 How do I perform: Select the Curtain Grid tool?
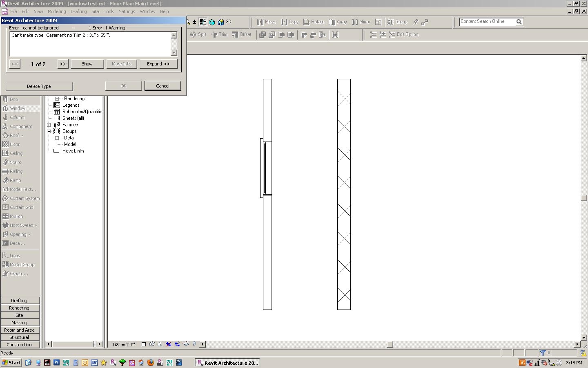(21, 207)
